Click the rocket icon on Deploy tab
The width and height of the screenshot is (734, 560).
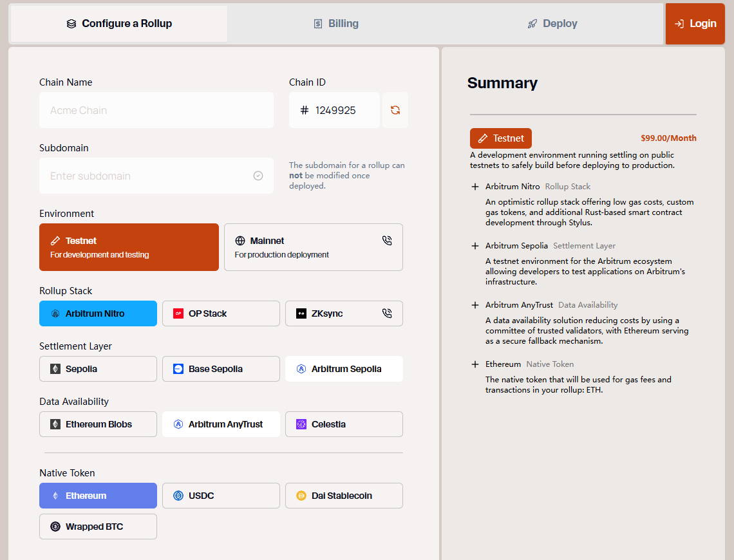click(x=532, y=24)
